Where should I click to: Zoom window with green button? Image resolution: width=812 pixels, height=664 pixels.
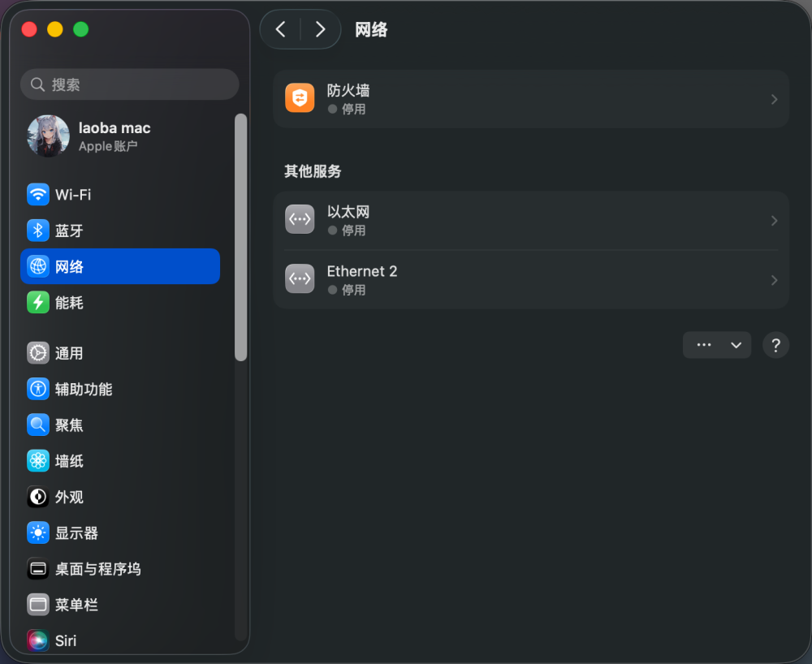(80, 29)
